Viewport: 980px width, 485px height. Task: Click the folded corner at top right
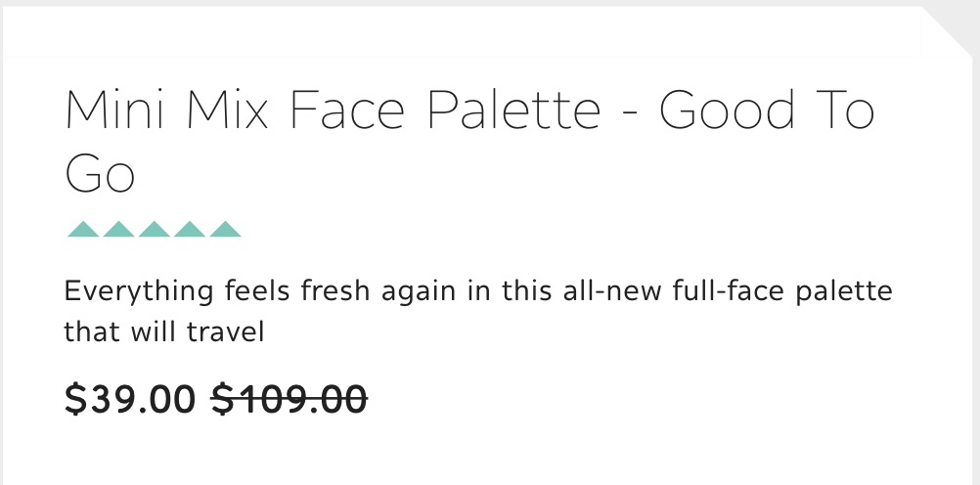tap(955, 29)
